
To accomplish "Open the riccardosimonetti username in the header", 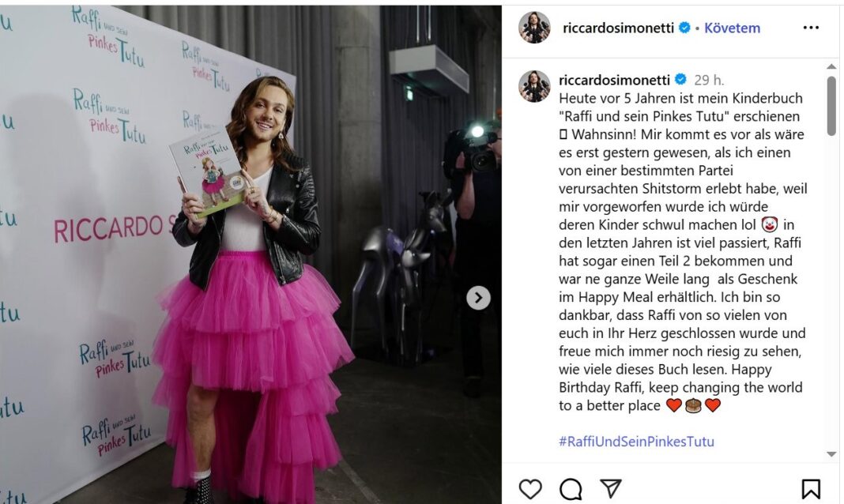I will coord(618,28).
